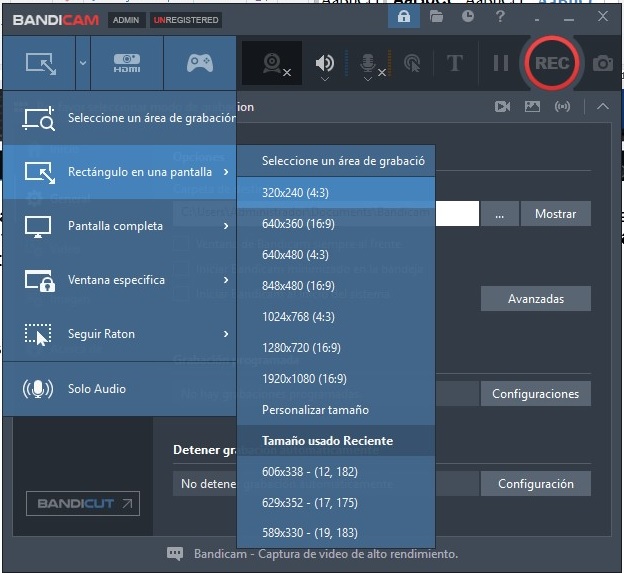Viewport: 624px width, 573px height.
Task: Open the help question mark icon
Action: coord(500,16)
